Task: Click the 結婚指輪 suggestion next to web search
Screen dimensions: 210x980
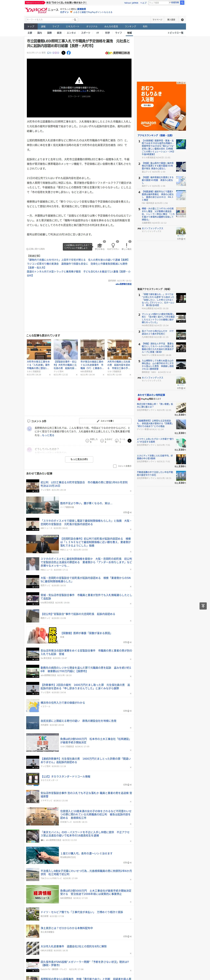Action: click(174, 3)
